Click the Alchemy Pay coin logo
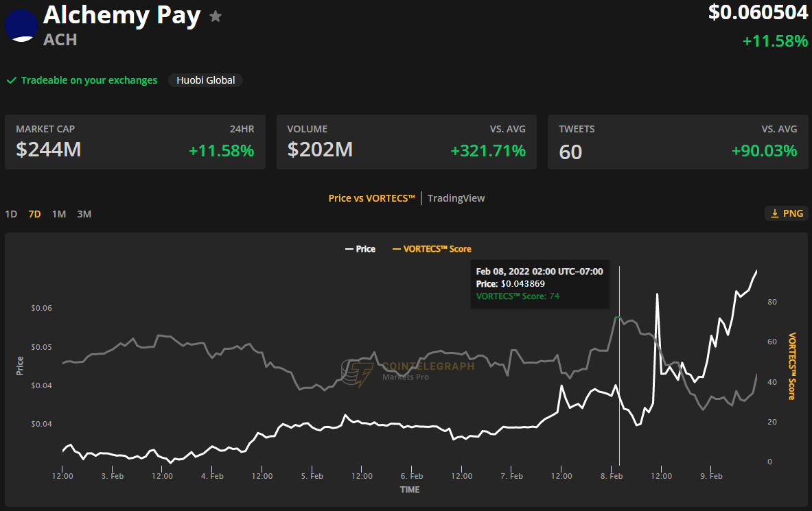Viewport: 812px width, 511px height. (x=22, y=25)
